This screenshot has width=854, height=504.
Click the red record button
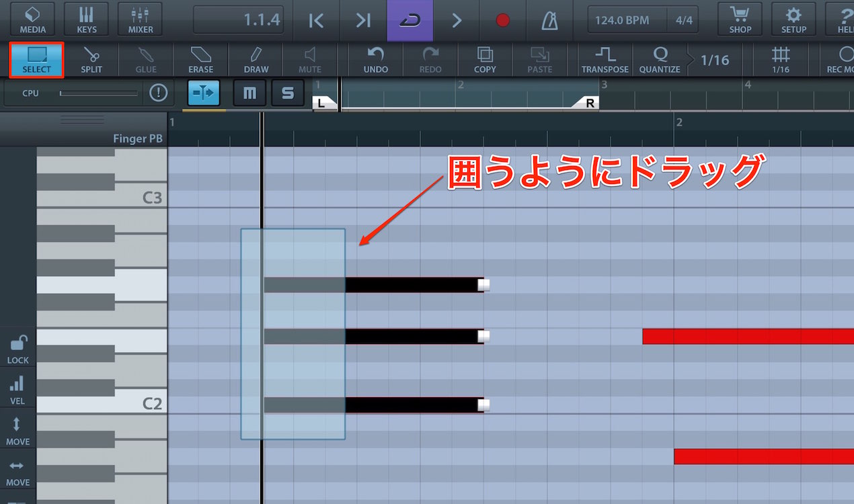click(503, 20)
